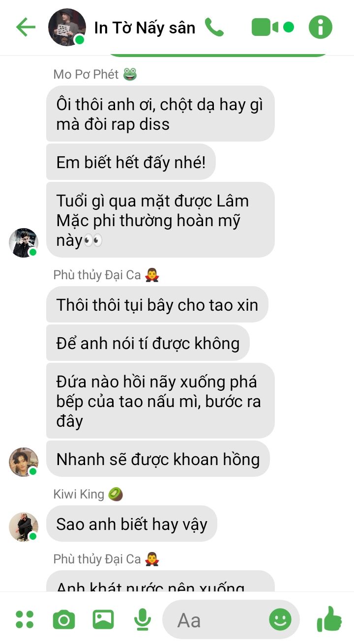Viewport: 354px width, 644px height.
Task: Tap Mo Pơ Phét's avatar
Action: 24,243
